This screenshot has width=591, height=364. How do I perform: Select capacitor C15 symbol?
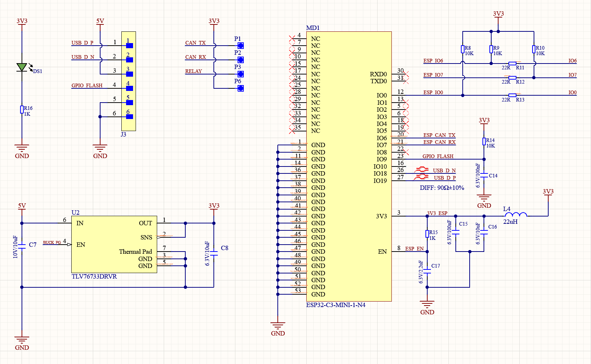pos(456,232)
